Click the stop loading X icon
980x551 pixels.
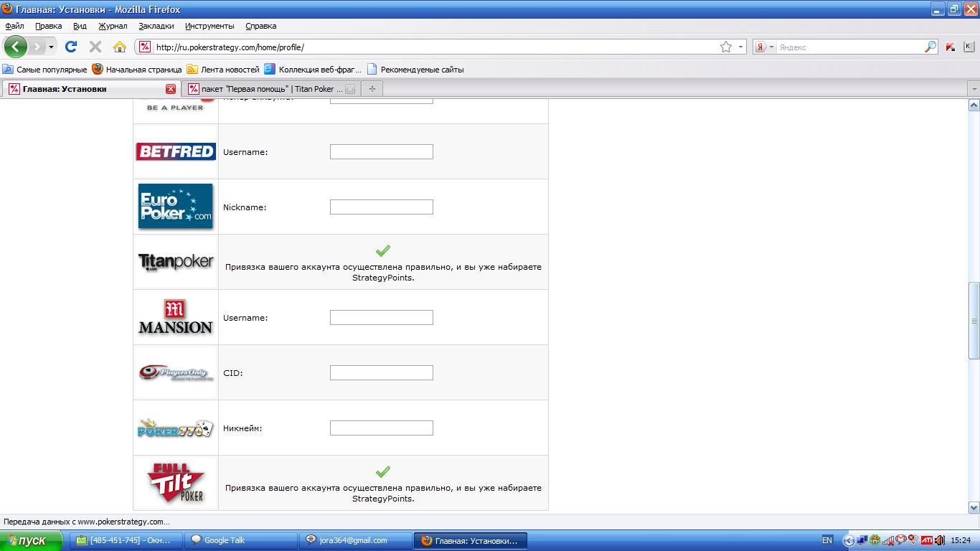click(x=95, y=47)
